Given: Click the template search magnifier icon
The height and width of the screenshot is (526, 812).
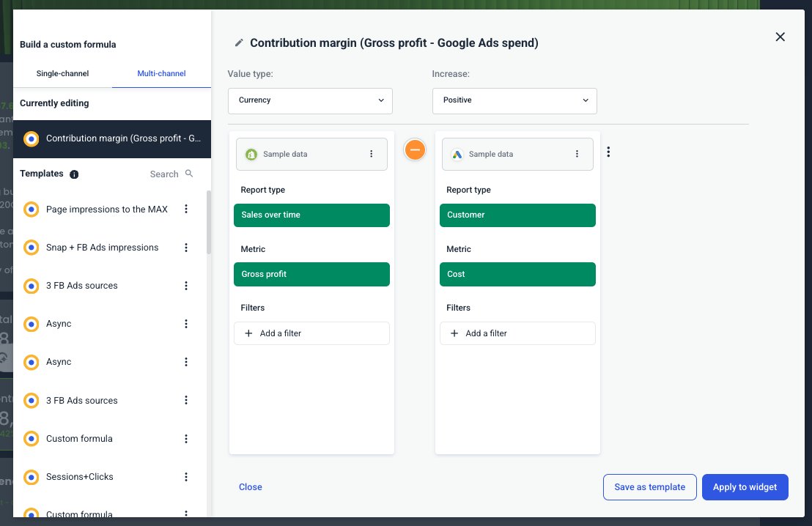Looking at the screenshot, I should [189, 174].
